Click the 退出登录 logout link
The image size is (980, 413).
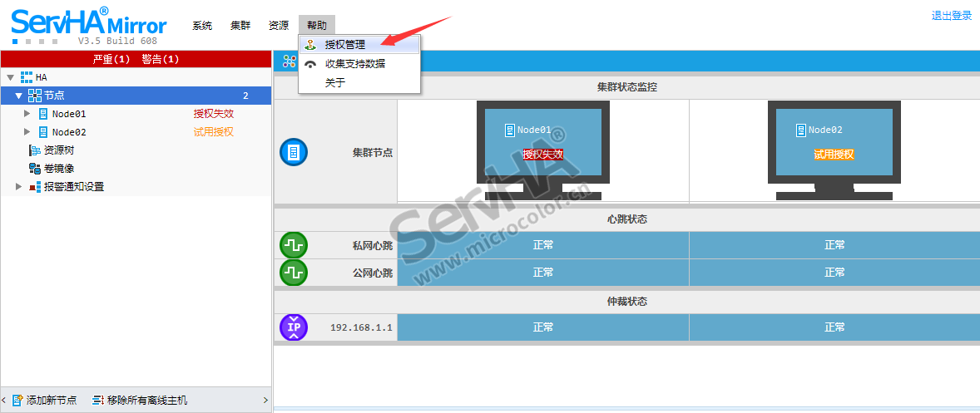[951, 16]
